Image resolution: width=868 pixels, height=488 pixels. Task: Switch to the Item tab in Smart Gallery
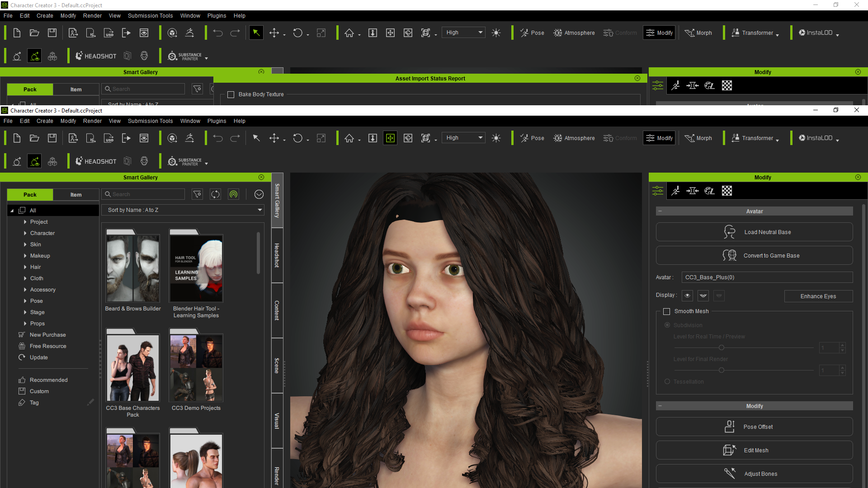(x=76, y=195)
